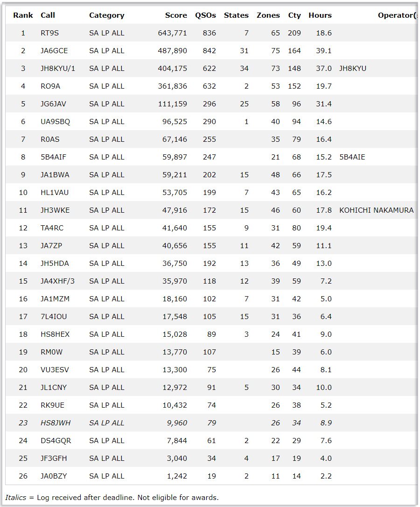Viewport: 420px width, 507px height.
Task: Select call sign RT9S
Action: pos(49,33)
